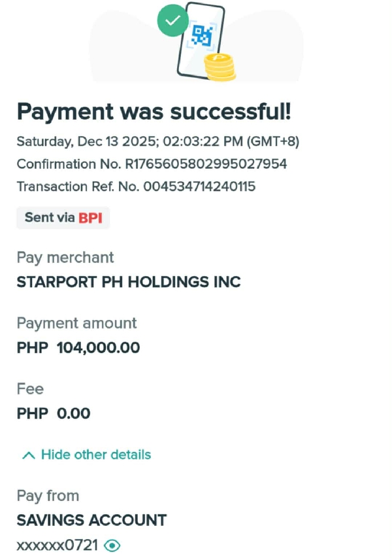Image resolution: width=392 pixels, height=558 pixels.
Task: Click the Pay merchant label
Action: point(65,257)
